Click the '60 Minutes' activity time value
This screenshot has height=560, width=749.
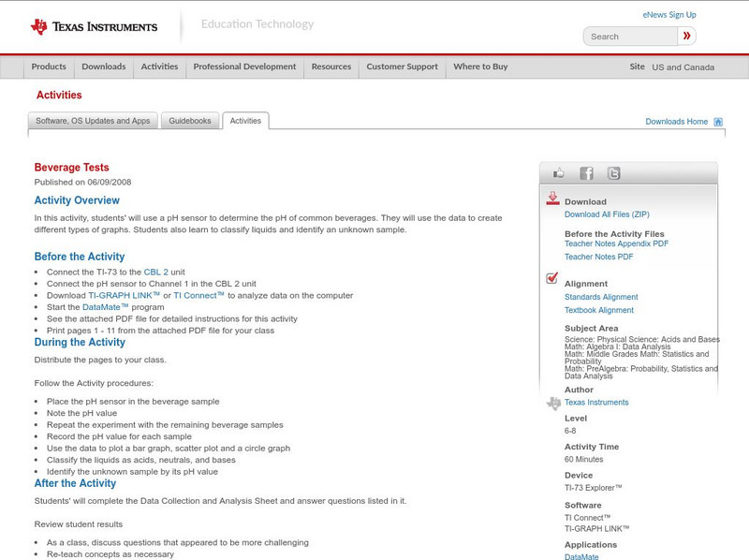(x=583, y=459)
